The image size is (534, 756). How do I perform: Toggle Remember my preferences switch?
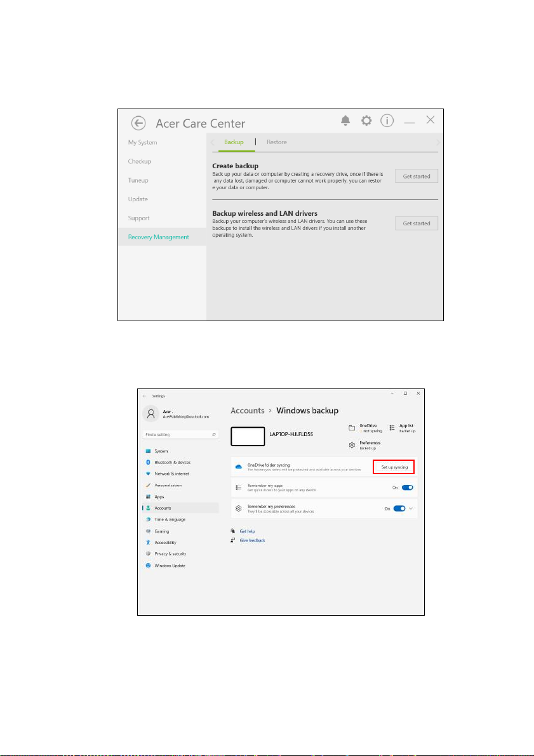(399, 508)
